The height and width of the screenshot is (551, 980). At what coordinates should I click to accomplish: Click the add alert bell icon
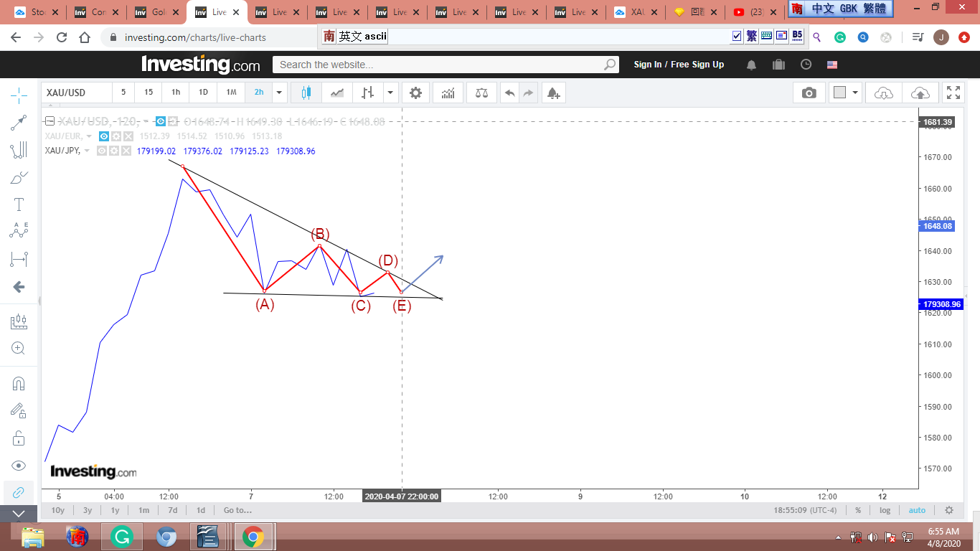click(x=552, y=93)
